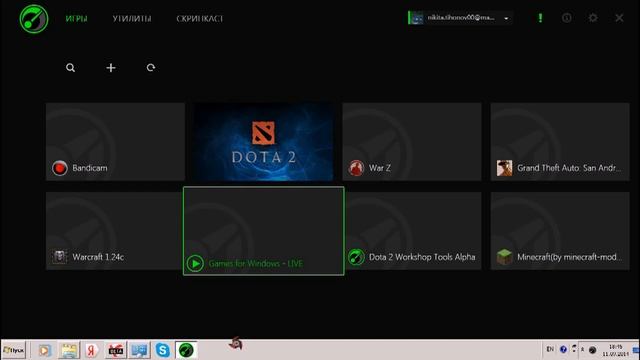Switch to the УТИЛИТЫ tab
The height and width of the screenshot is (360, 640).
tap(132, 19)
